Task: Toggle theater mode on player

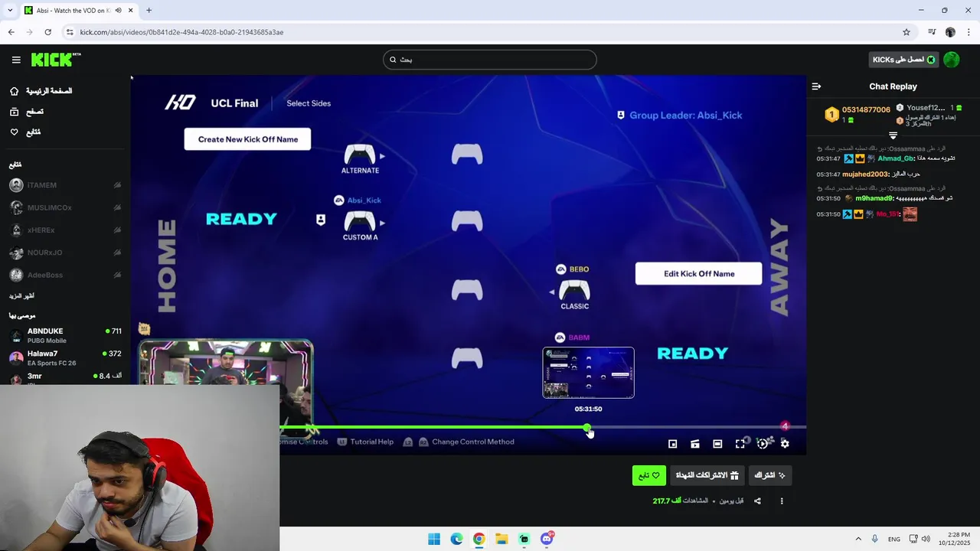Action: coord(717,444)
